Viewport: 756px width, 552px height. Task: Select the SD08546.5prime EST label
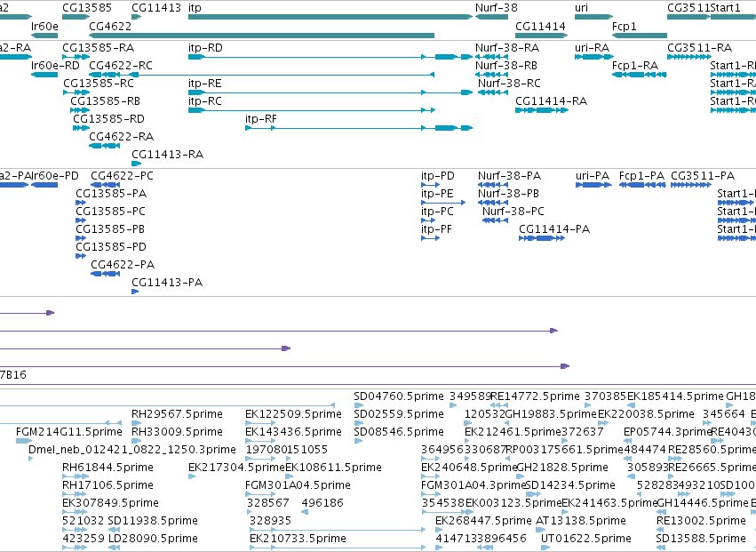coord(399,432)
